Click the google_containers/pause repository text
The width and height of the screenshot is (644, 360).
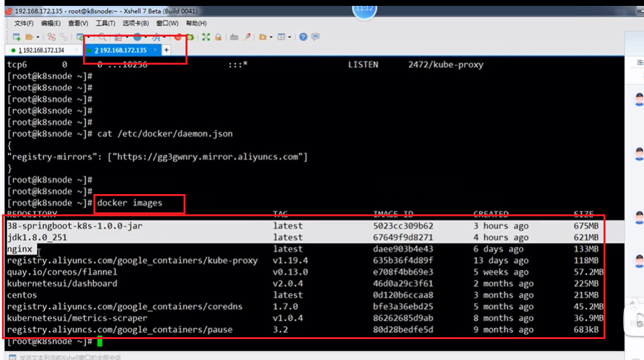(120, 329)
